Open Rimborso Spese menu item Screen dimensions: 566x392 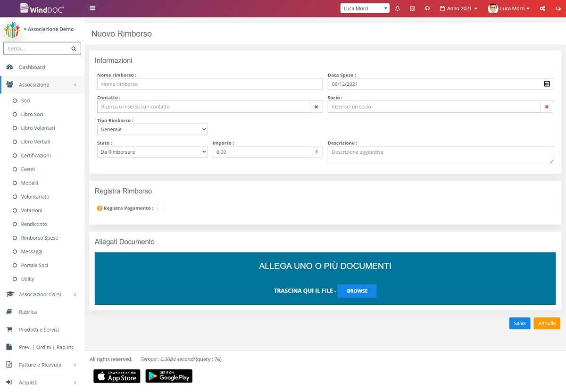[40, 238]
